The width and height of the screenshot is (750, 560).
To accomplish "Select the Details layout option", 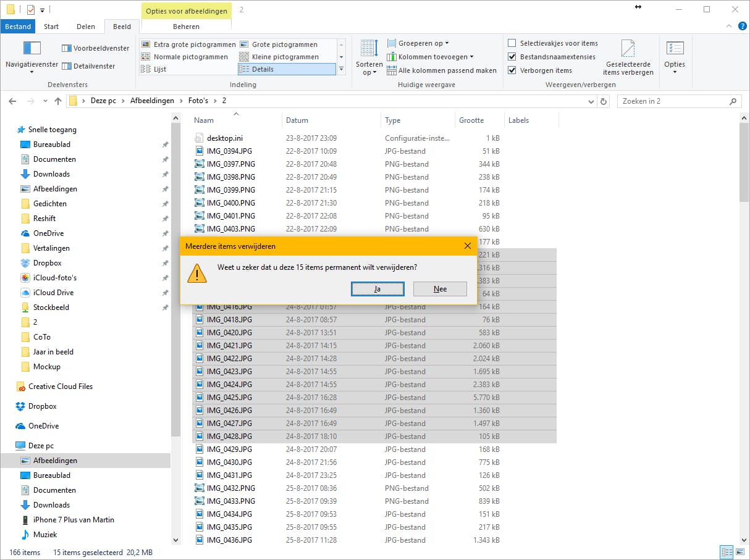I will (x=287, y=69).
